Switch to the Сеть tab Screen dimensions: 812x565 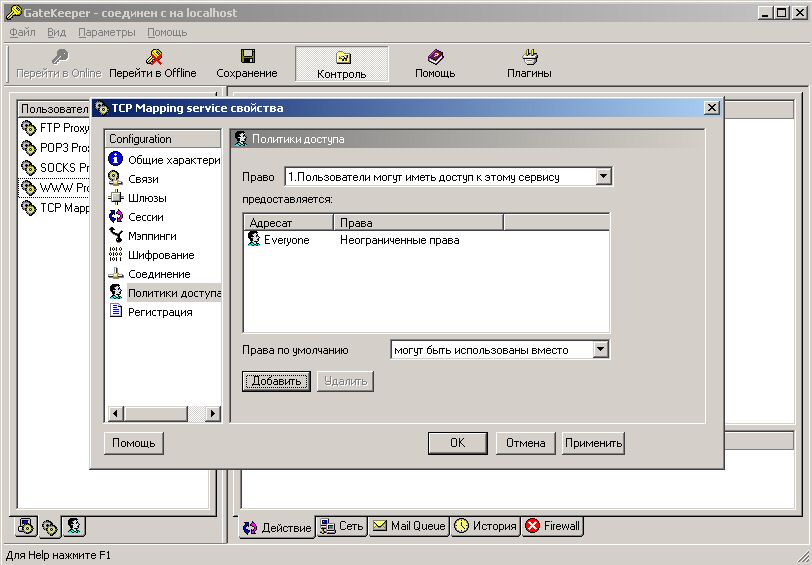[342, 526]
